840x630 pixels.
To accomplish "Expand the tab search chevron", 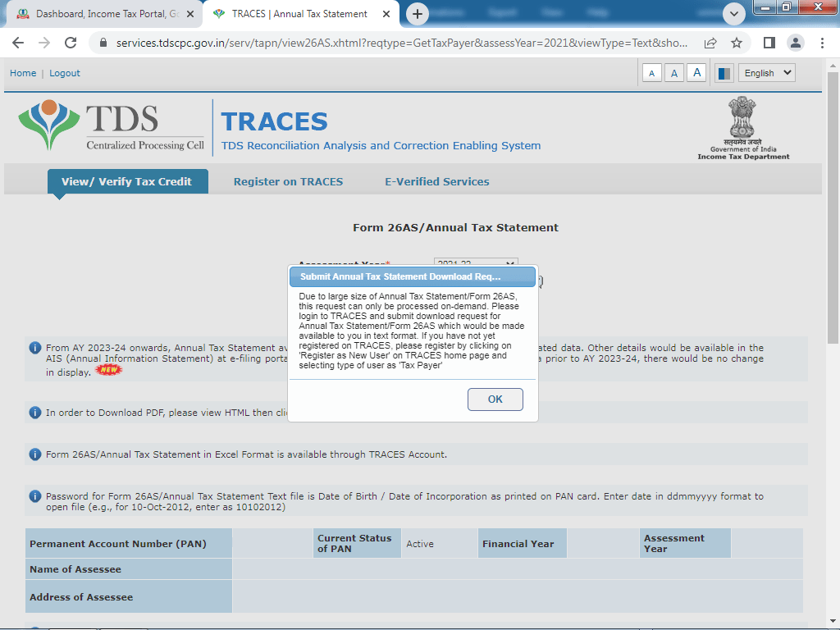I will click(733, 14).
